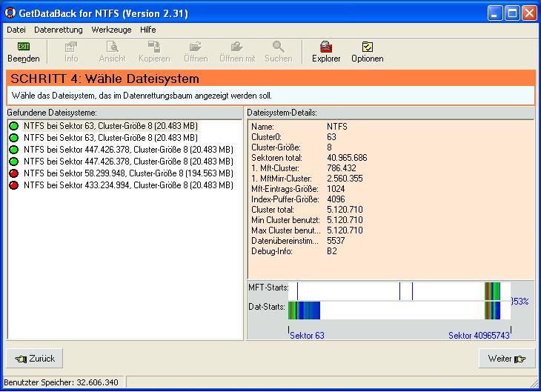This screenshot has height=392, width=541.
Task: Select the first NTFS bei Sektor 63 entry
Action: [110, 126]
